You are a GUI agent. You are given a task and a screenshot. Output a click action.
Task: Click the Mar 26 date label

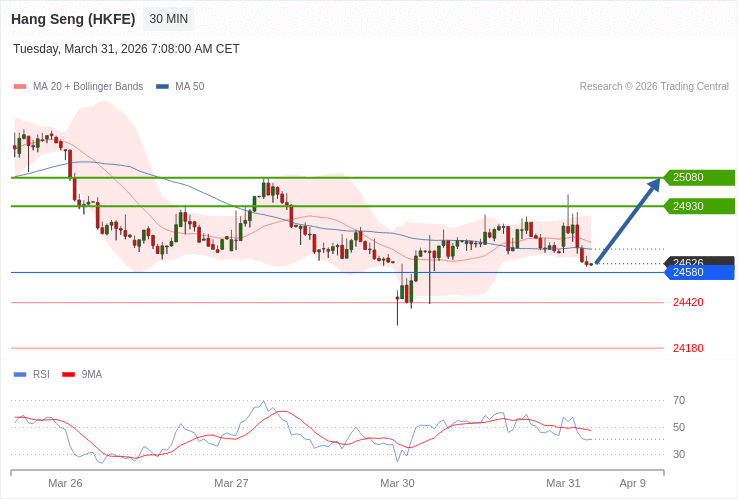pos(65,484)
